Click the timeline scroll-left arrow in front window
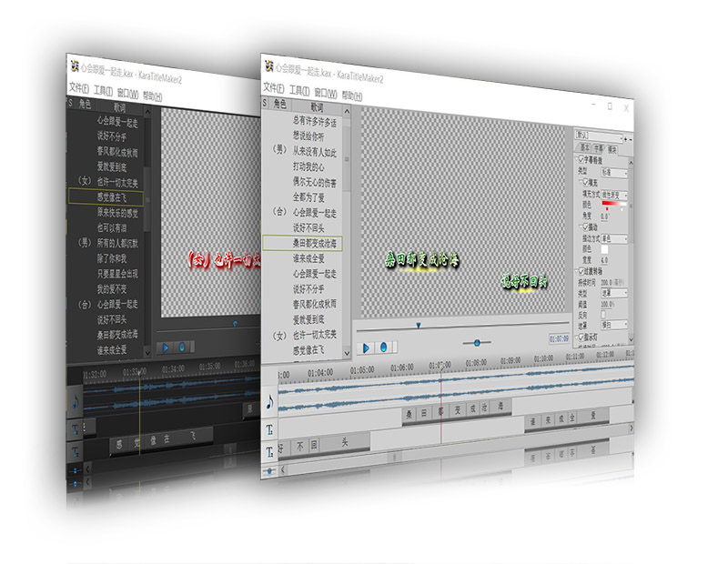The width and height of the screenshot is (728, 564). 283,469
